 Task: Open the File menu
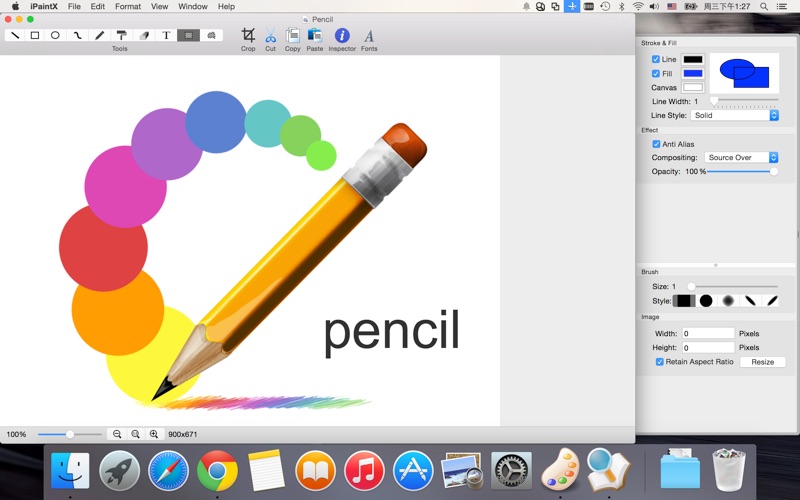(x=74, y=7)
